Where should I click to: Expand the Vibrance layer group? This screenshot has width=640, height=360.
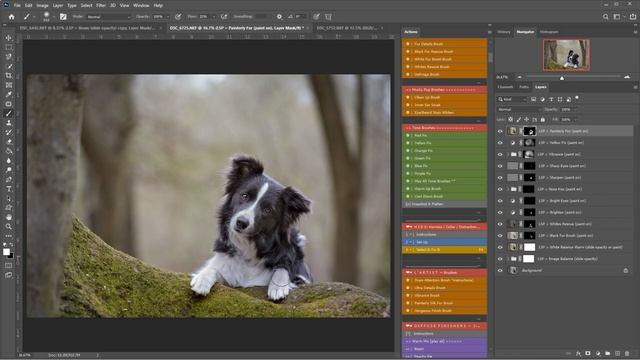(508, 154)
